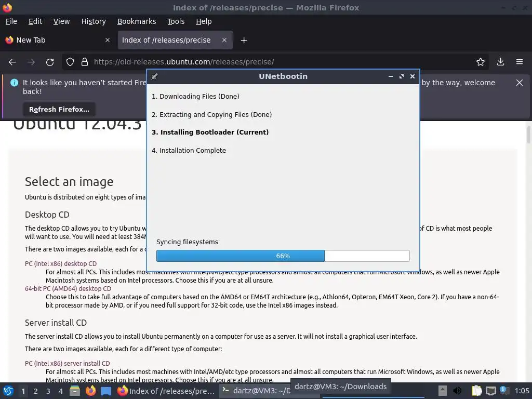The width and height of the screenshot is (532, 399).
Task: Click the page vertical scrollbar
Action: tap(528, 135)
